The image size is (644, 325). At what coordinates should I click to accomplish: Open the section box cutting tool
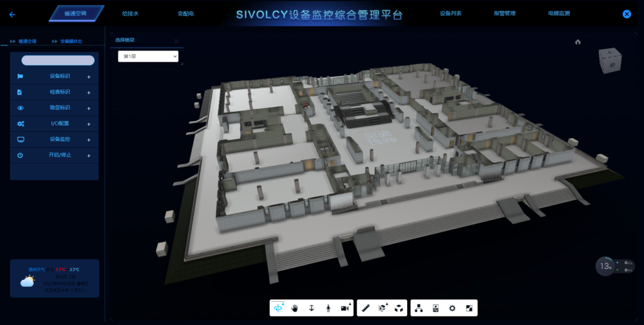(x=383, y=308)
